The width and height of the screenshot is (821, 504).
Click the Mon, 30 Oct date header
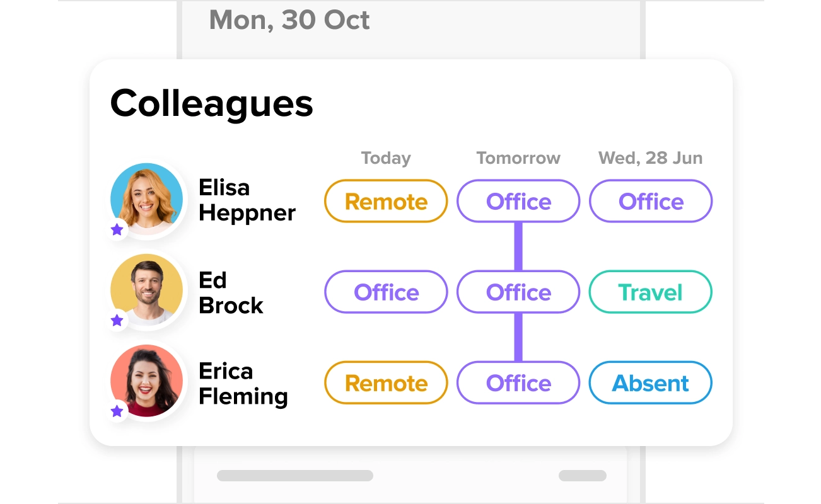pyautogui.click(x=289, y=20)
